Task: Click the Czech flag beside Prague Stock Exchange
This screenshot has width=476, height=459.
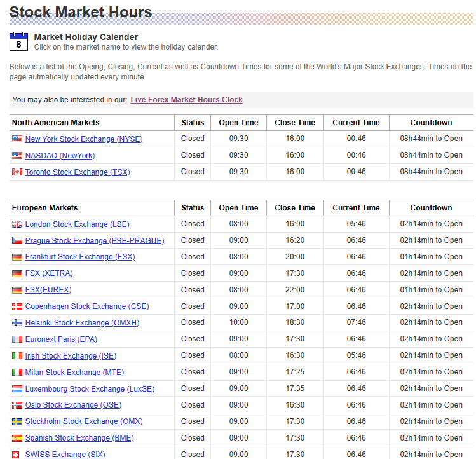Action: pyautogui.click(x=17, y=241)
